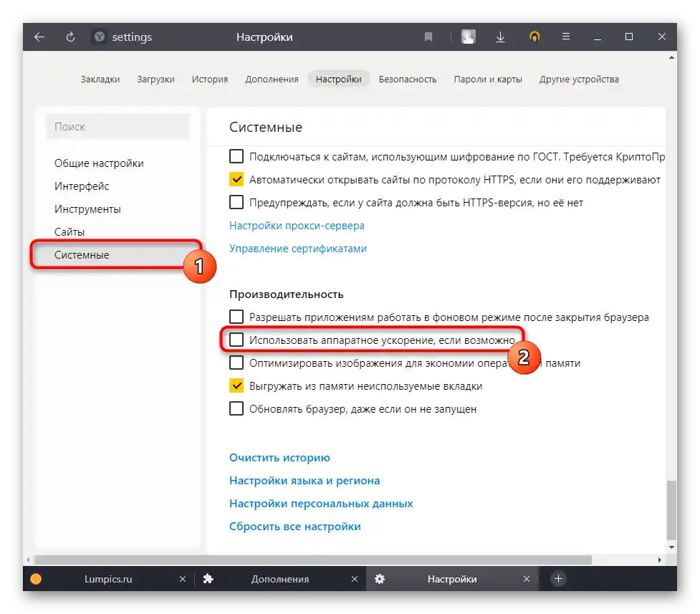Click the scroll down arrow

(671, 547)
